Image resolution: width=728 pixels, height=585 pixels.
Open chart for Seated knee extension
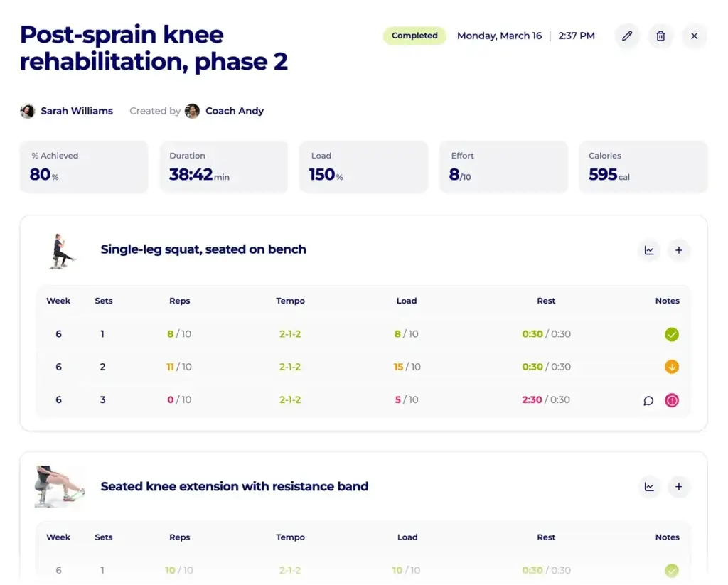point(649,487)
